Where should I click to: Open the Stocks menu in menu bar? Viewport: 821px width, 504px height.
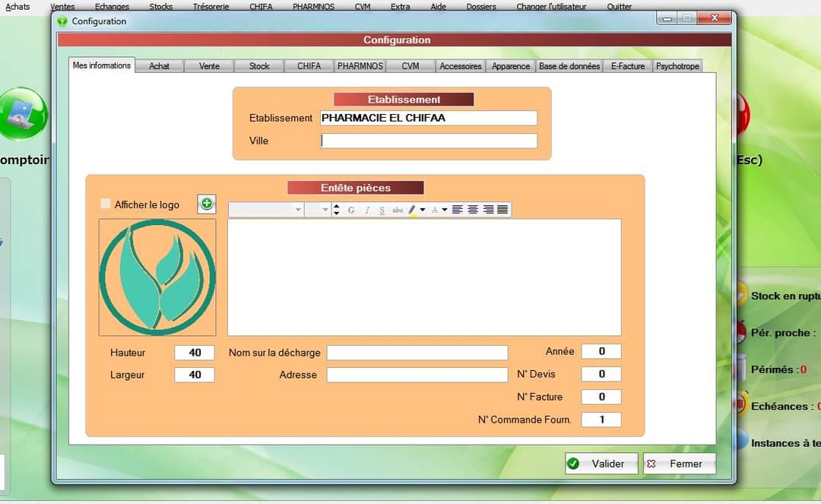point(160,7)
